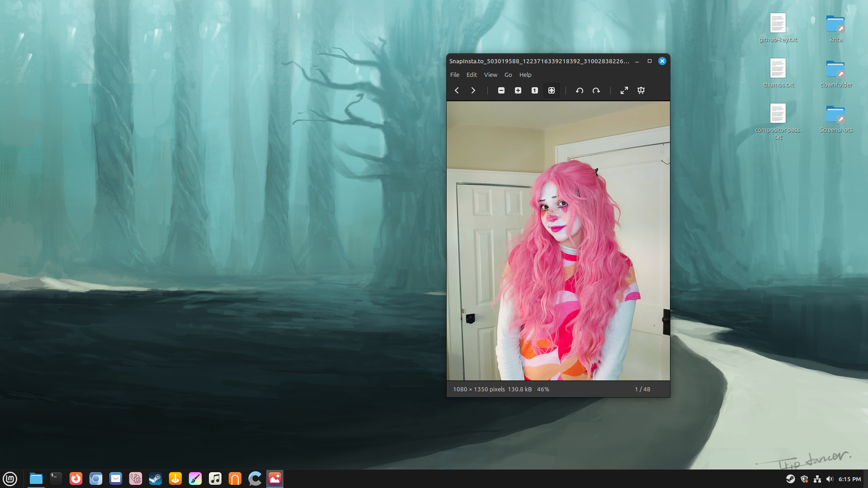
Task: Launch Steam from the panel launcher
Action: pos(156,479)
